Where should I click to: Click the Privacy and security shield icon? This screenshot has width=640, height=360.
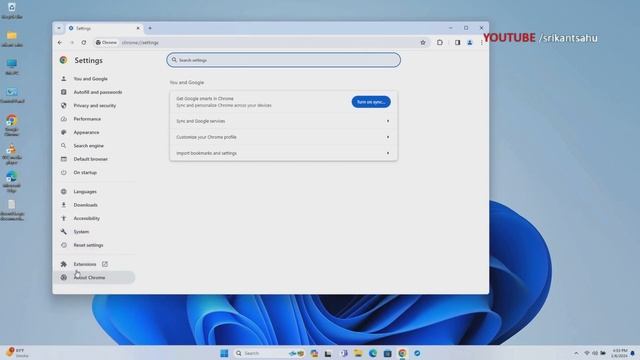tap(64, 105)
